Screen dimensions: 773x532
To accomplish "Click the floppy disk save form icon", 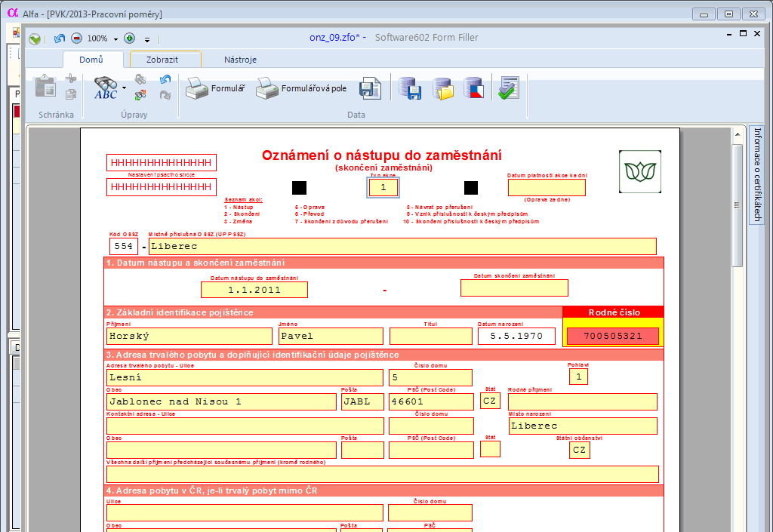I will 370,88.
